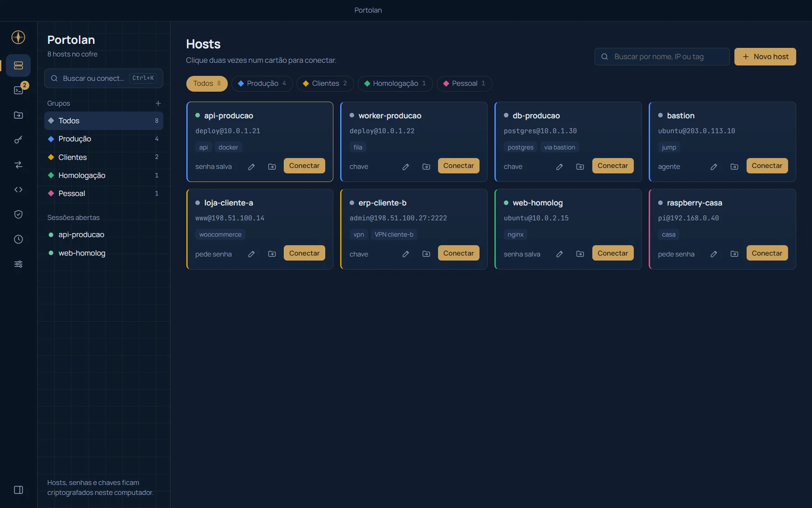Open the api-producao open session
The height and width of the screenshot is (508, 812).
(x=104, y=235)
